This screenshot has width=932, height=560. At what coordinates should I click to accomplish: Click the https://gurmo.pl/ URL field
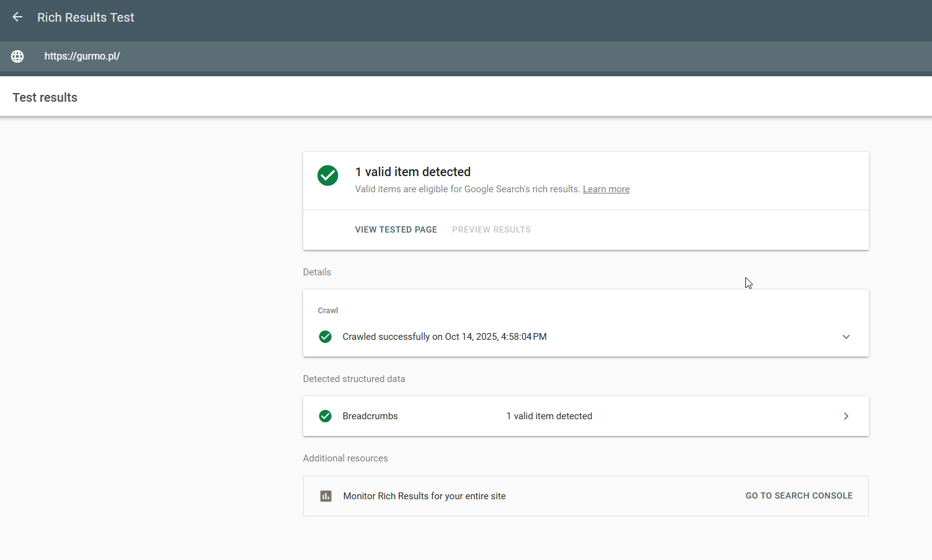[466, 56]
